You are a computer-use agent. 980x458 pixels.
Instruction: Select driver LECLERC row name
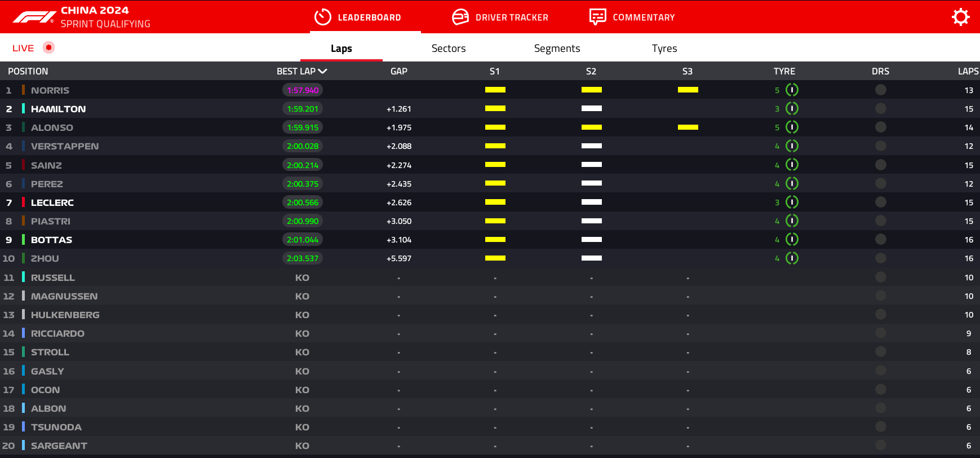point(52,202)
